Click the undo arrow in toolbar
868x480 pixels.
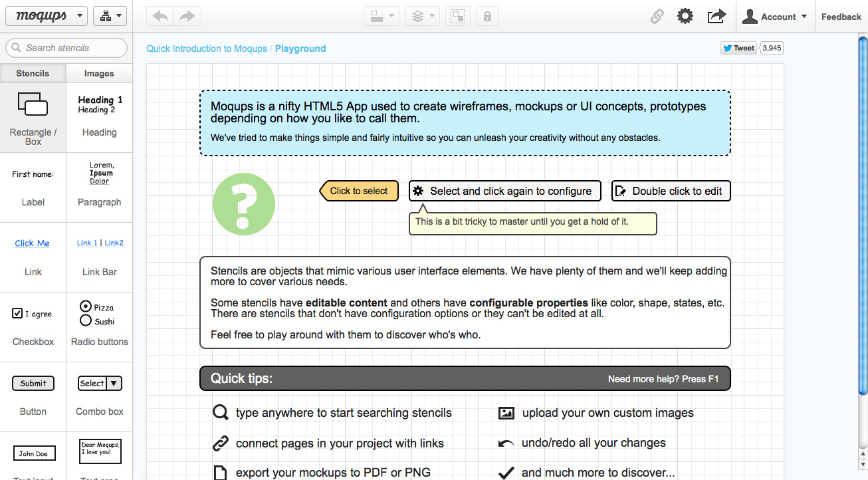point(160,16)
